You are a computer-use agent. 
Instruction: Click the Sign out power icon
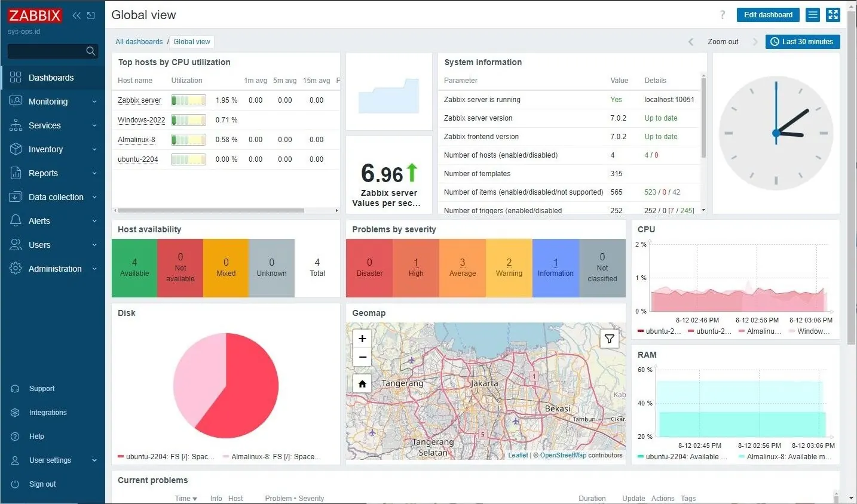click(16, 484)
